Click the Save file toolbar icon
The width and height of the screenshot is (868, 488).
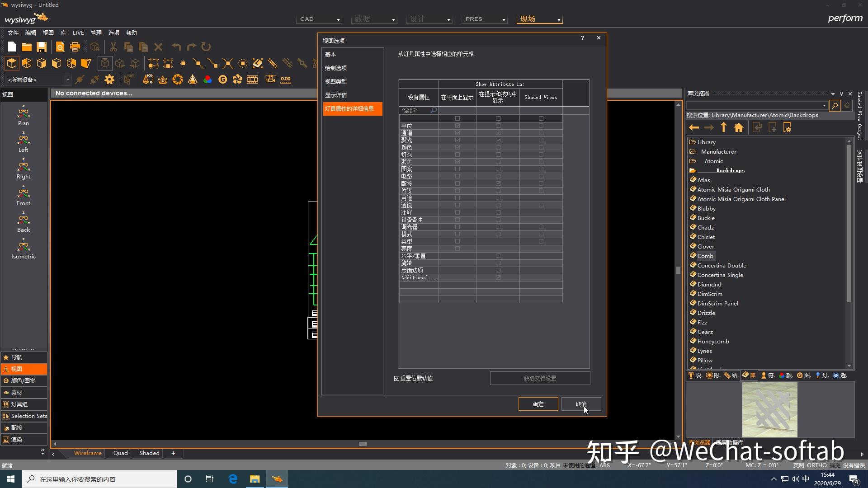coord(42,47)
